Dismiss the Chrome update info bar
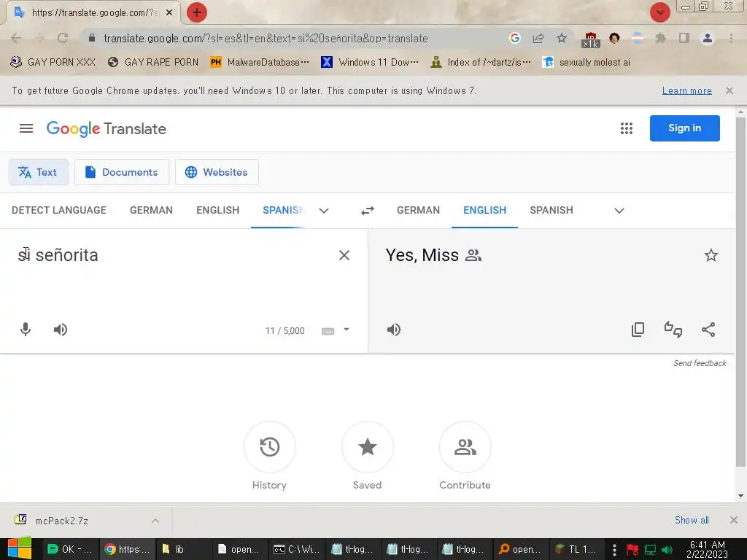The height and width of the screenshot is (560, 747). click(729, 90)
